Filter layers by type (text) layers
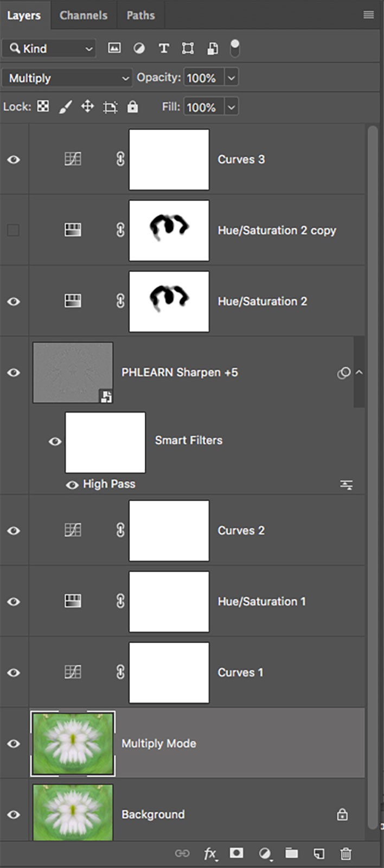This screenshot has height=868, width=384. (163, 48)
